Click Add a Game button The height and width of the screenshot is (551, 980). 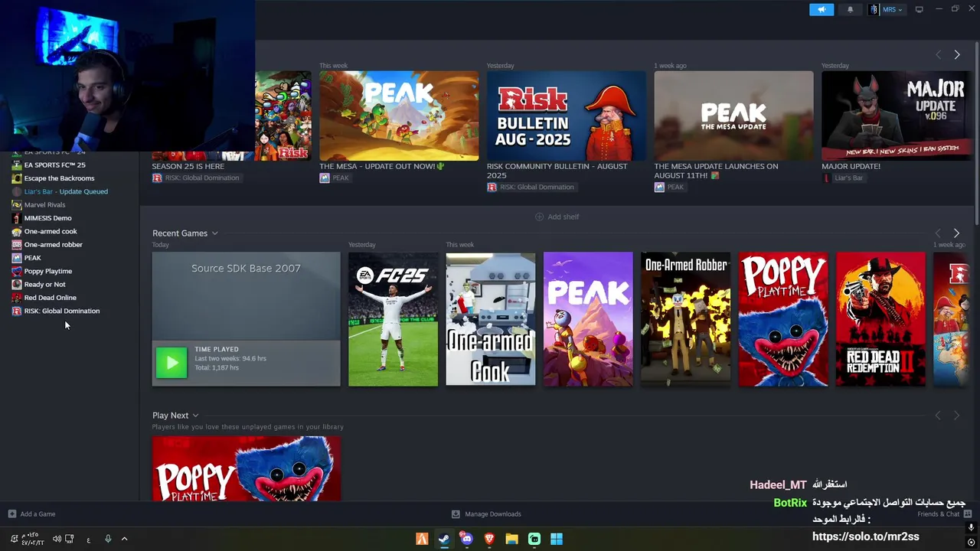31,514
